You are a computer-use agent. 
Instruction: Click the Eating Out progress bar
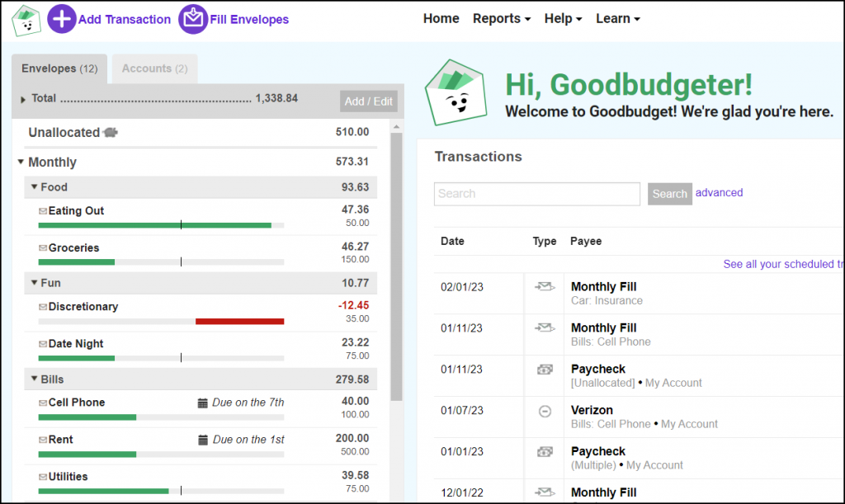(161, 226)
